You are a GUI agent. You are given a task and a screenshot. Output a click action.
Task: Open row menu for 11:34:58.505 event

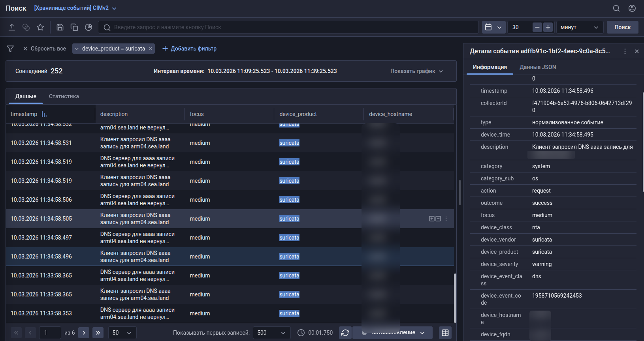tap(446, 219)
